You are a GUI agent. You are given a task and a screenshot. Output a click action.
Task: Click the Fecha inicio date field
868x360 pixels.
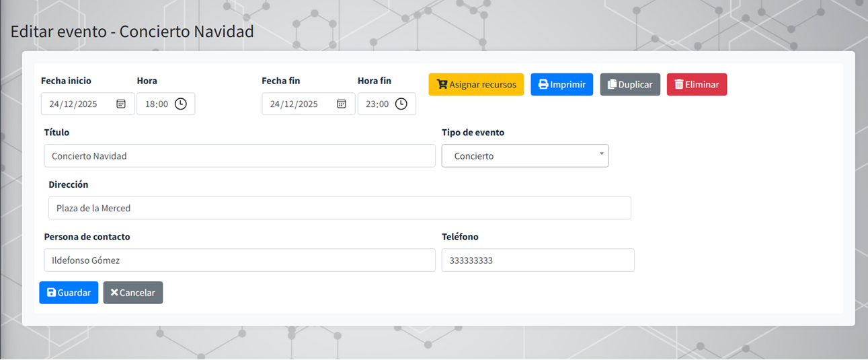coord(88,104)
